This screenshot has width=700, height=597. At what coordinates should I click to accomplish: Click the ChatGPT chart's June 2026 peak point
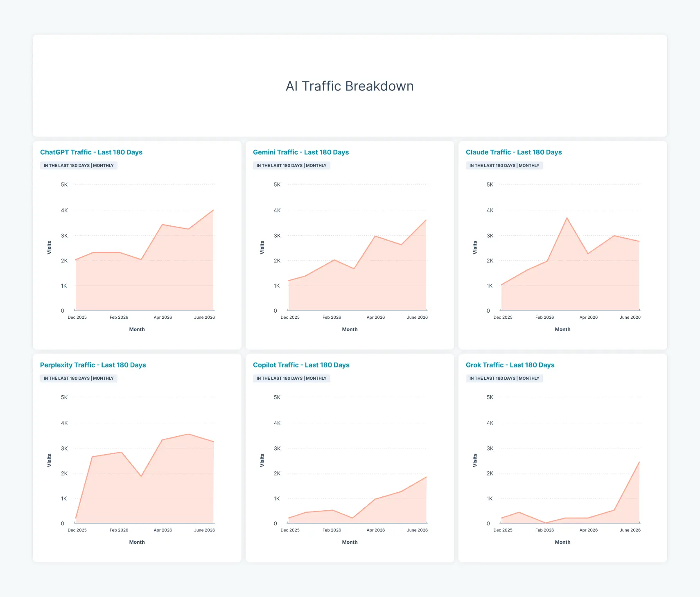[213, 210]
